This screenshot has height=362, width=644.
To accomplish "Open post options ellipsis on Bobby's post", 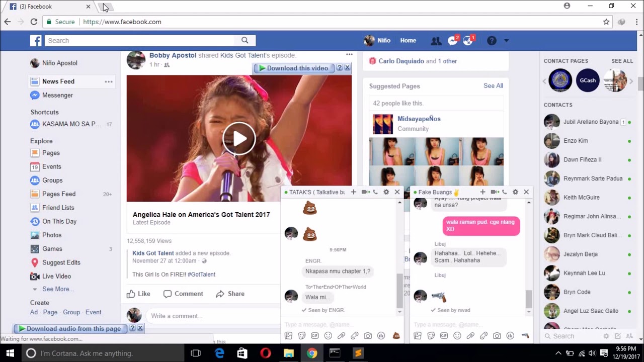I will point(349,54).
